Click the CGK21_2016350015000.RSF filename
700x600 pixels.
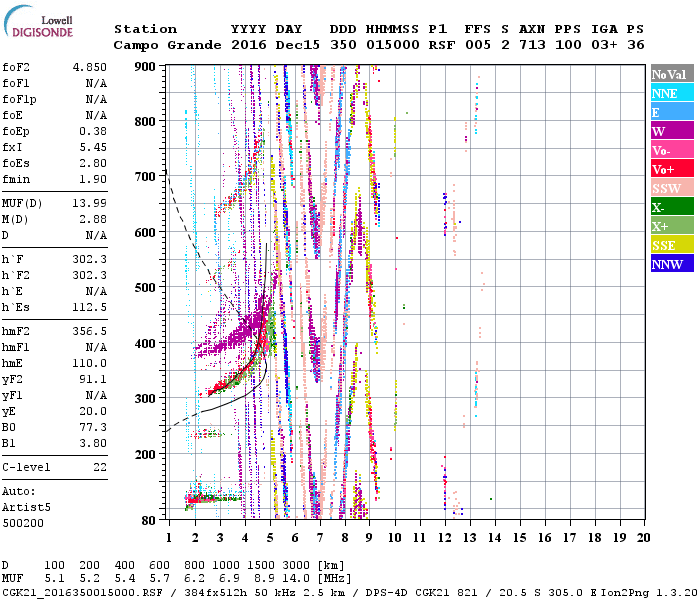click(x=82, y=592)
